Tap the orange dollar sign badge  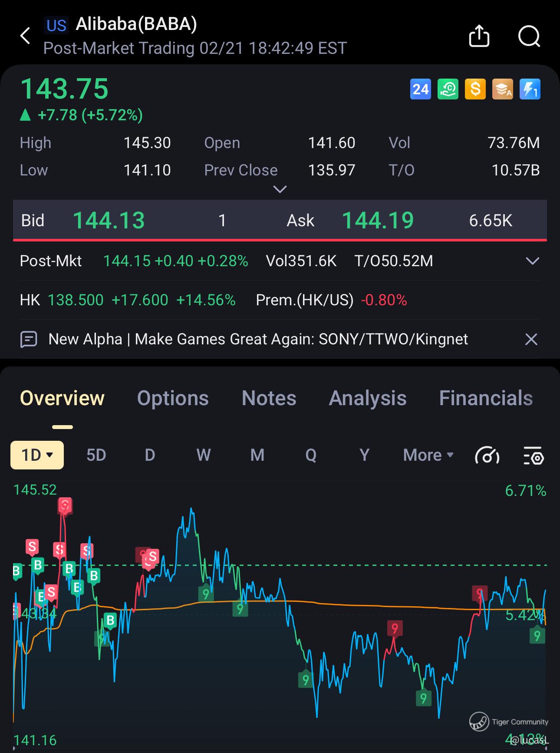[475, 89]
